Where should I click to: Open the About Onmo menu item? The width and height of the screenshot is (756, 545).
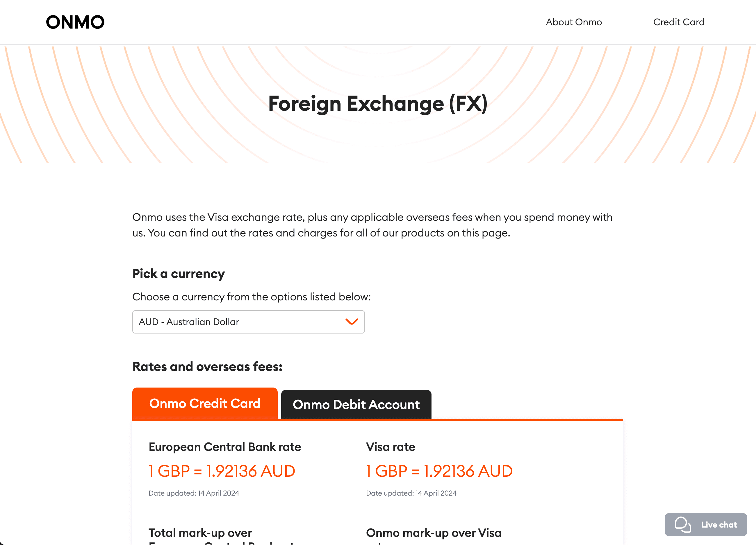574,22
